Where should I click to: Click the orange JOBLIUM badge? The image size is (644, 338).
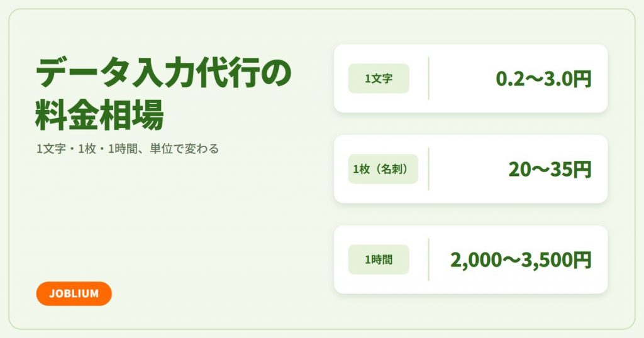(74, 293)
